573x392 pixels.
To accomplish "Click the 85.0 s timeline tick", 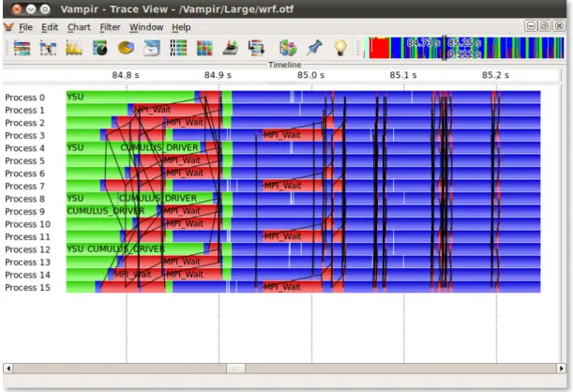I will [310, 75].
